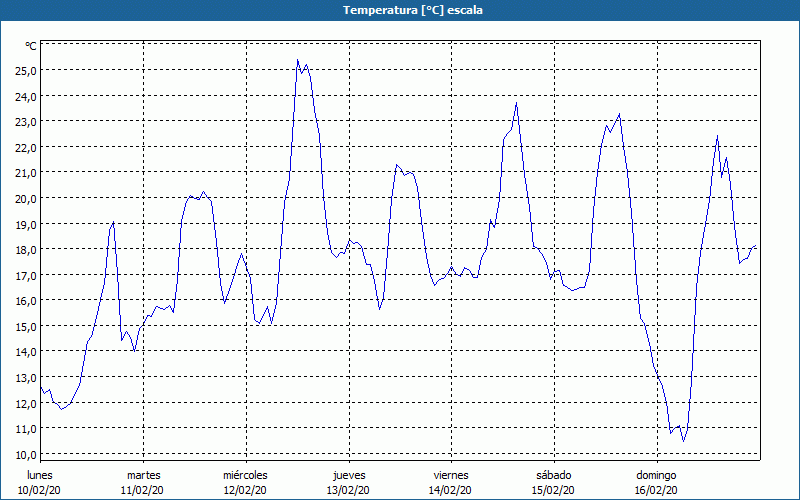Click the 'sábado' day label
Screen dimensions: 800x500
point(554,475)
